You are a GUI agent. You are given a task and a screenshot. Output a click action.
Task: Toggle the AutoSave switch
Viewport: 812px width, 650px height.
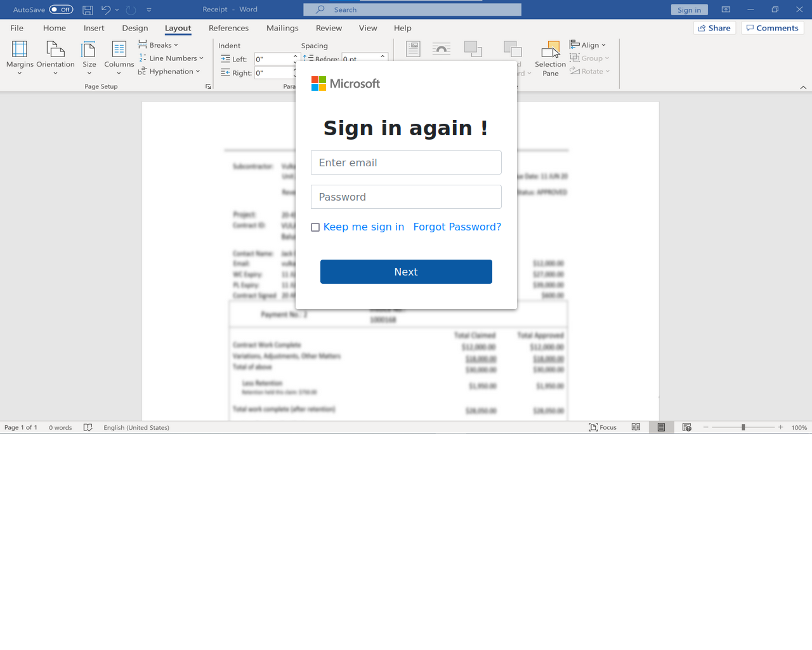pos(61,10)
